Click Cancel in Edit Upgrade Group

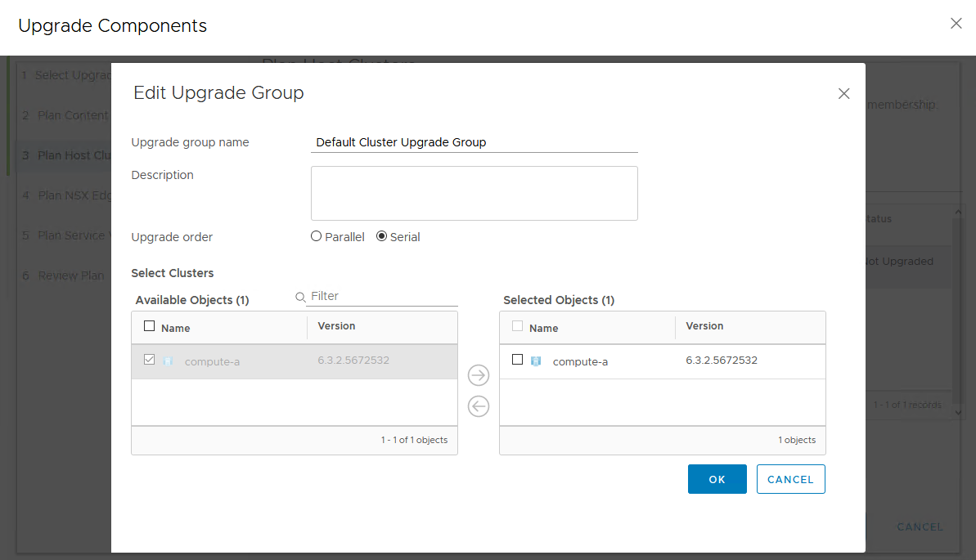coord(790,479)
